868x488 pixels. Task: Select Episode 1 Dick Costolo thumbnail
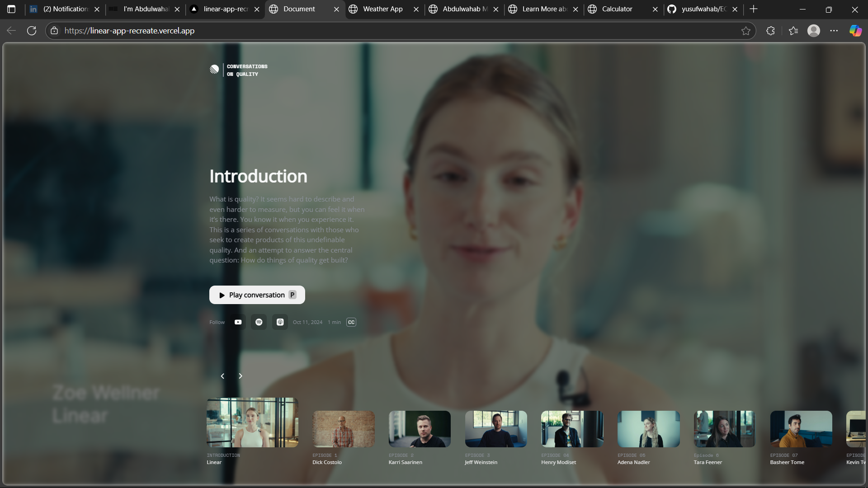(x=344, y=429)
